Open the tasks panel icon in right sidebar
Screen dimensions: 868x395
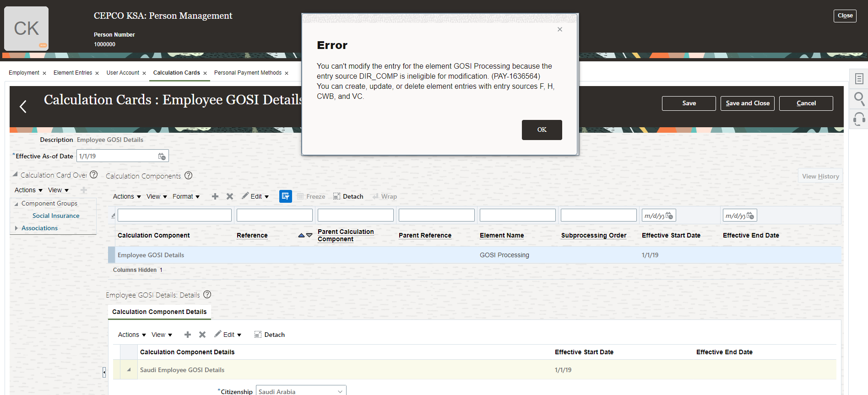click(x=859, y=79)
